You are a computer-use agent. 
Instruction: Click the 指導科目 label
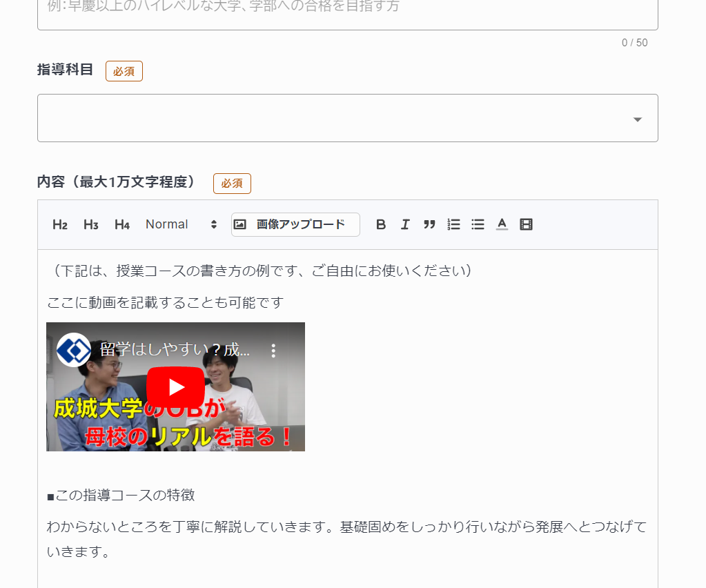coord(66,70)
